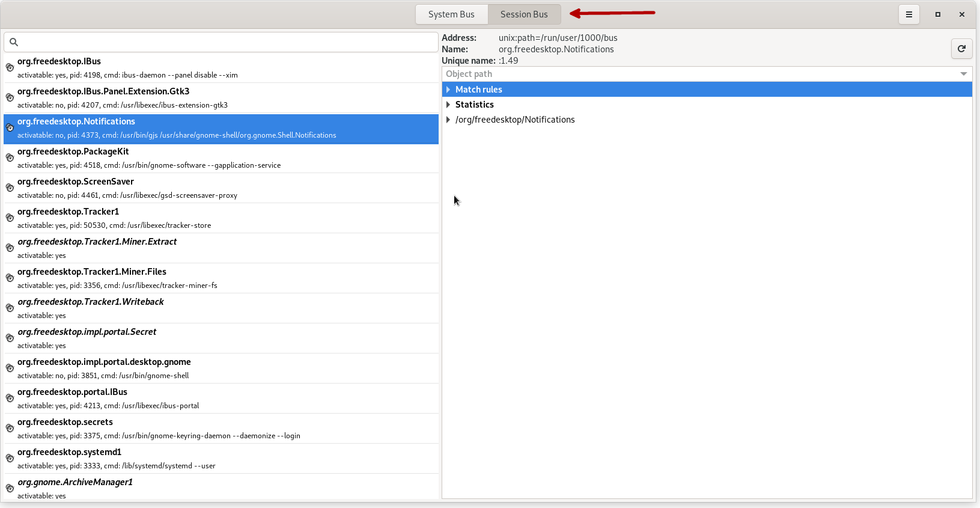Select the org.freedesktop.PackageKit entry
Image resolution: width=980 pixels, height=508 pixels.
point(221,158)
